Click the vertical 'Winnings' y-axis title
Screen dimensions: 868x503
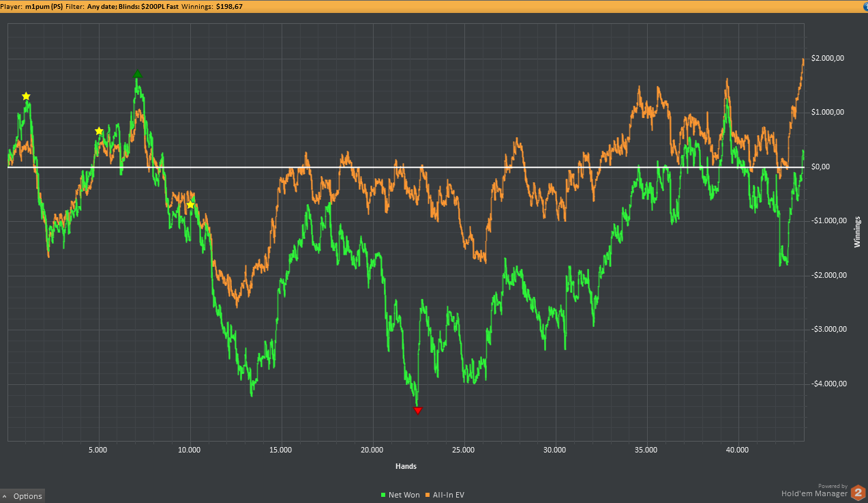pyautogui.click(x=857, y=231)
